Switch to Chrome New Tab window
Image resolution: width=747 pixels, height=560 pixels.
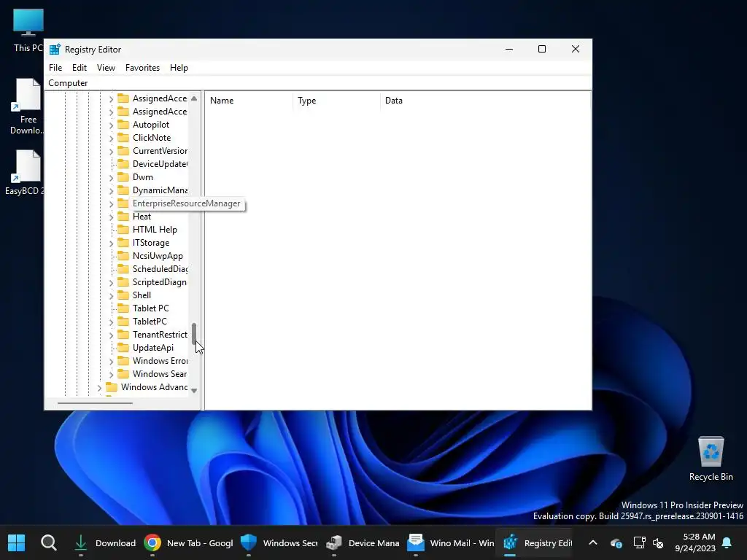[x=189, y=542]
